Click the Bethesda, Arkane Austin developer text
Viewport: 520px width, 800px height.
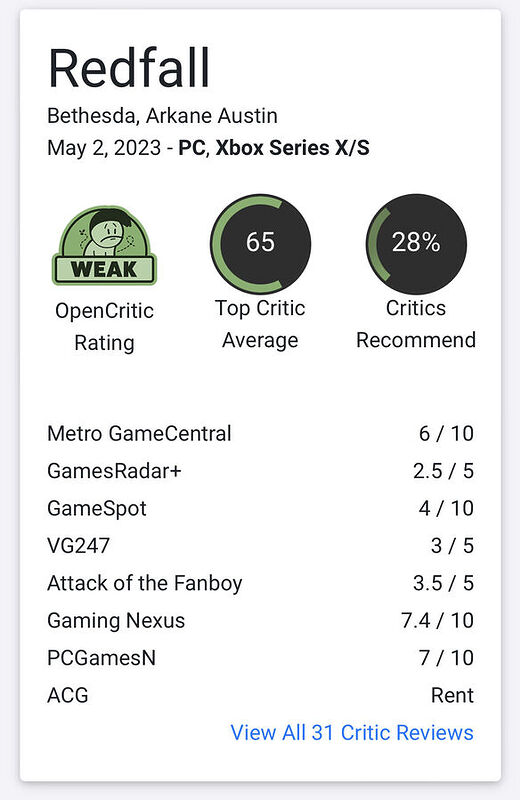(162, 116)
